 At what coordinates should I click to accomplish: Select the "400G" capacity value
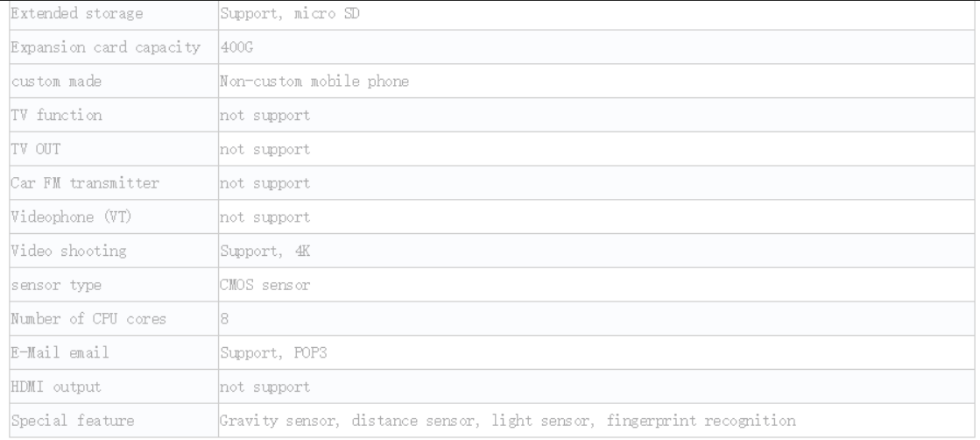[x=236, y=47]
